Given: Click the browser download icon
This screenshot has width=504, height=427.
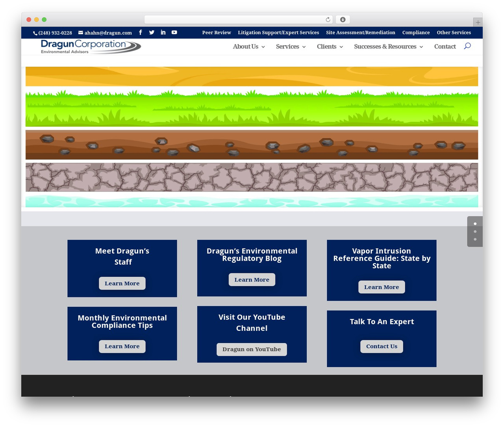Looking at the screenshot, I should point(343,20).
